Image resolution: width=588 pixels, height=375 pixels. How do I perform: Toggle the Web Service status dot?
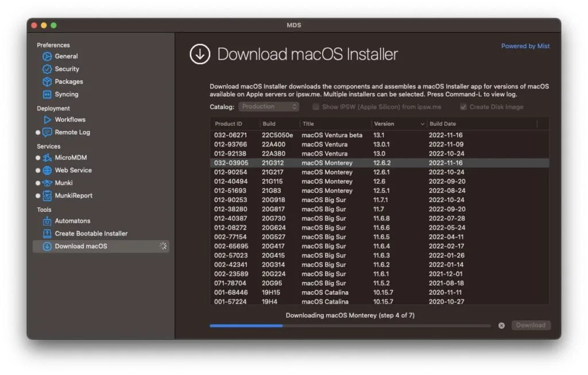38,170
